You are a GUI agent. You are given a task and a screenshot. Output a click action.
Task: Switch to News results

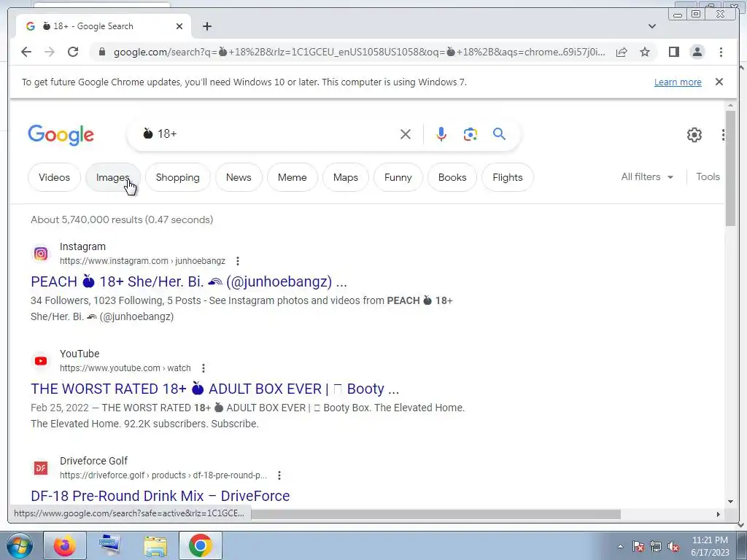click(x=239, y=177)
